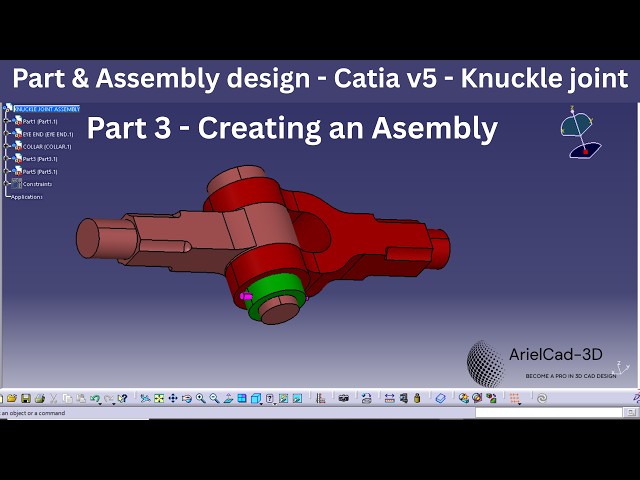640x480 pixels.
Task: Expand the EYE END (EYE END.1) node
Action: (6, 134)
